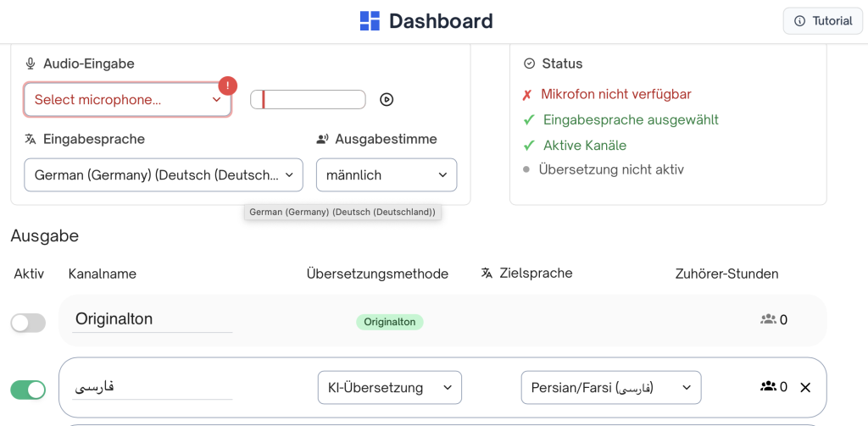Image resolution: width=868 pixels, height=426 pixels.
Task: Click the play test audio icon
Action: pyautogui.click(x=387, y=100)
